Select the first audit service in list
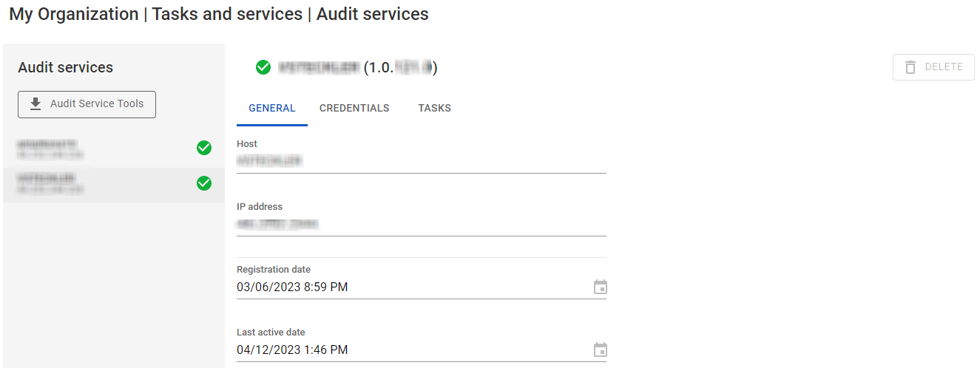The height and width of the screenshot is (368, 980). 114,149
